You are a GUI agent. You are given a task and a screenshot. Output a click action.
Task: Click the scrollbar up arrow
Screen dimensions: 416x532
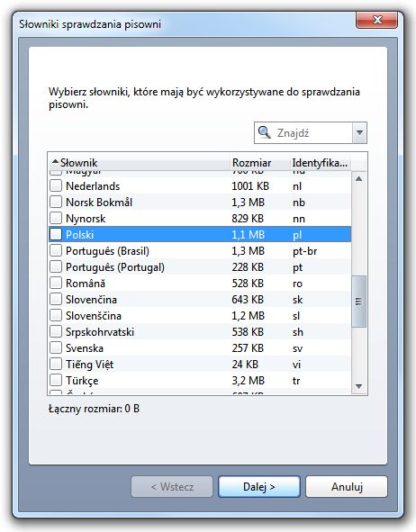(x=359, y=179)
